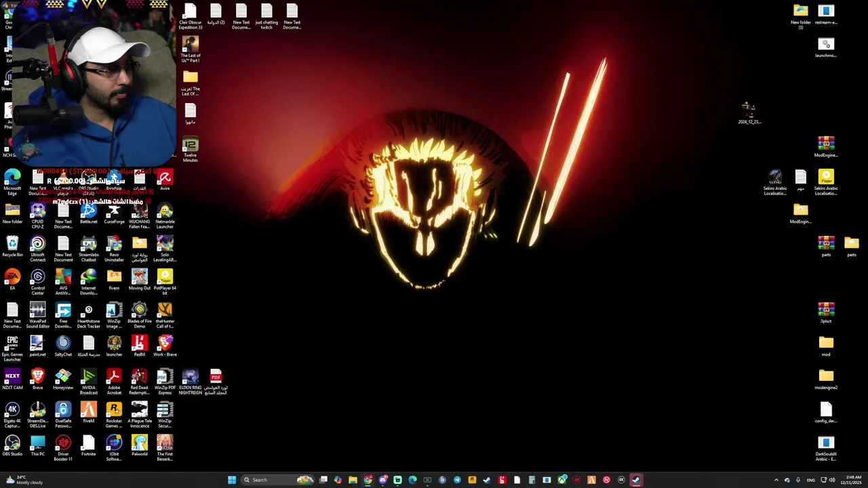Select theHunter Call of the Wild icon
Viewport: 868px width, 488px height.
point(165,316)
